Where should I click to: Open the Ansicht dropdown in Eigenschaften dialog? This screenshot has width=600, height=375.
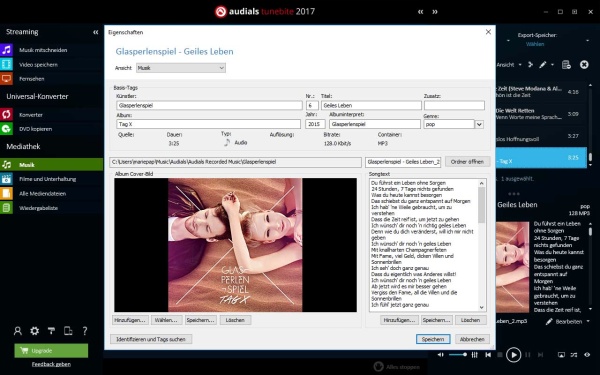(181, 68)
